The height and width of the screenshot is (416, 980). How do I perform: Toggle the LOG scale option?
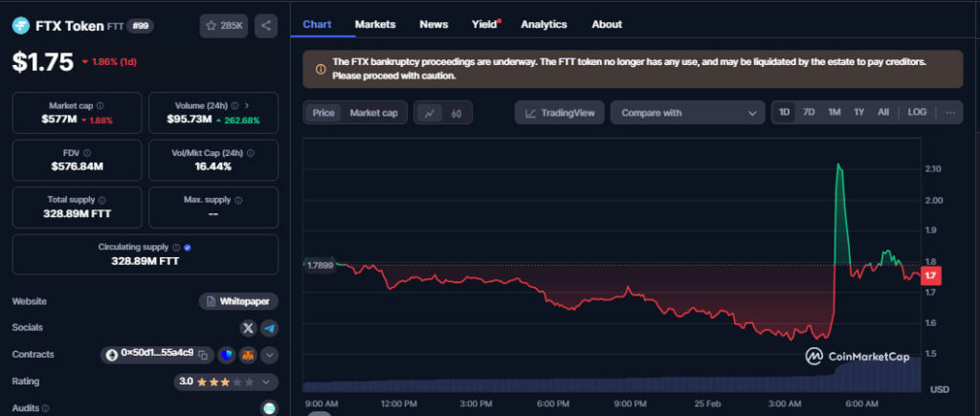click(917, 112)
